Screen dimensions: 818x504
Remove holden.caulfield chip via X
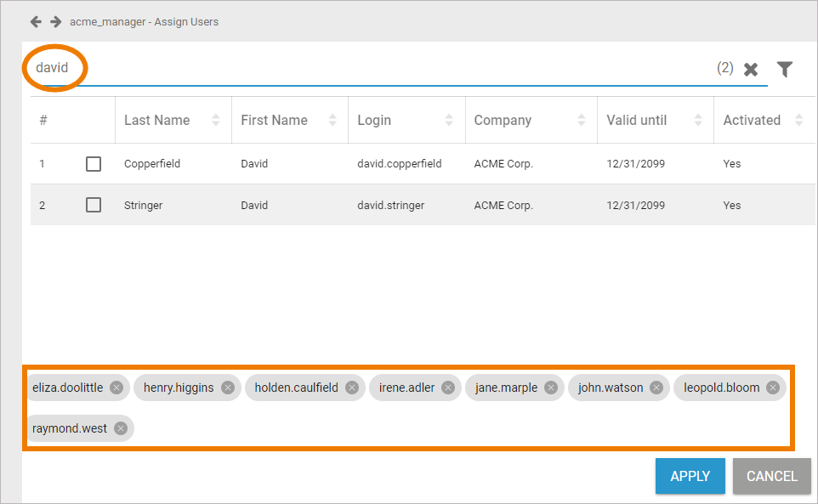coord(352,388)
